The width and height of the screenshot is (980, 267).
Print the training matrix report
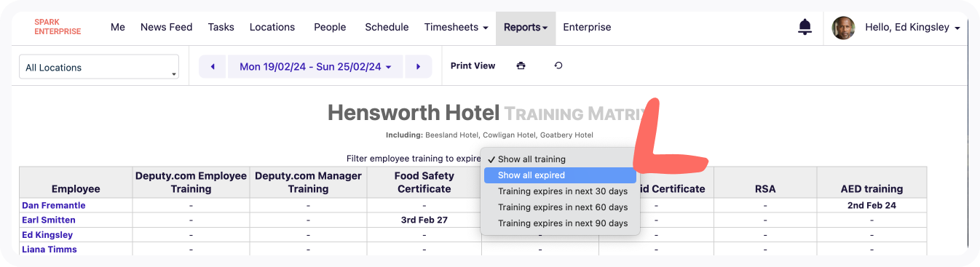click(521, 65)
